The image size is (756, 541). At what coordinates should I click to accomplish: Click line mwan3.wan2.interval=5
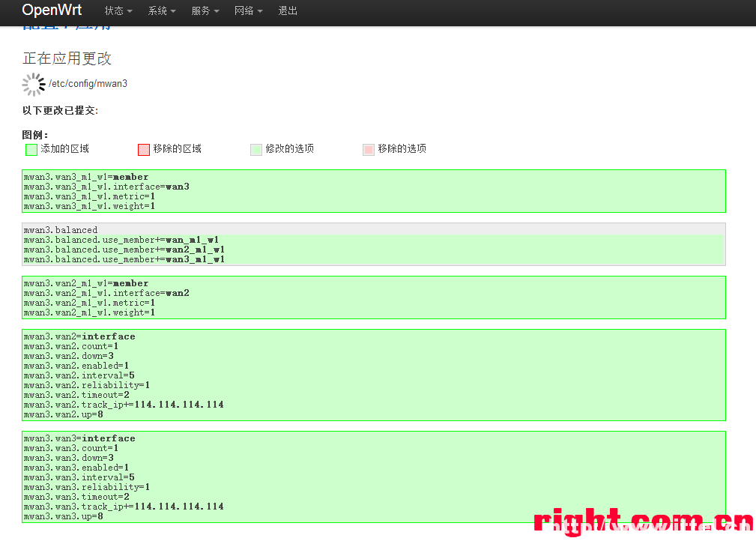79,375
